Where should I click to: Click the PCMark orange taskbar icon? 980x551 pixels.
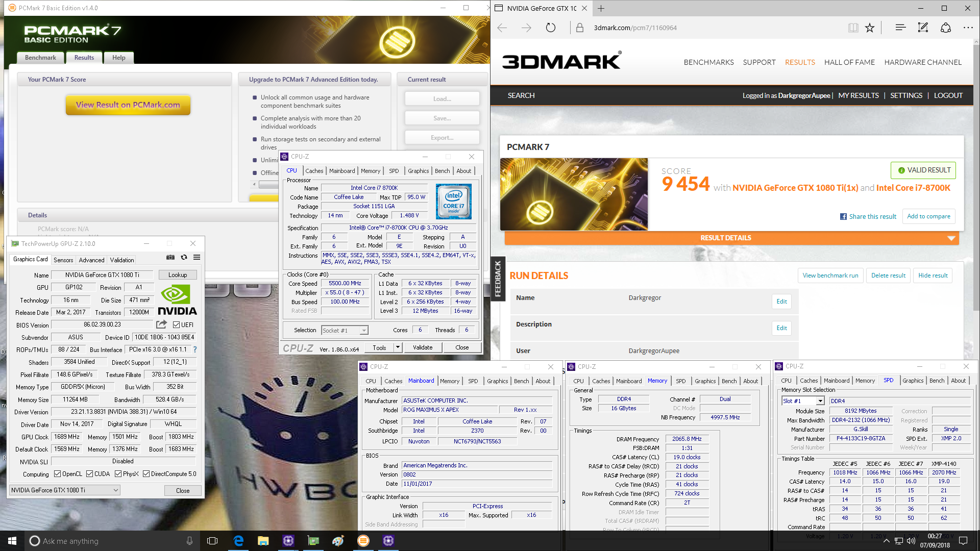tap(363, 541)
